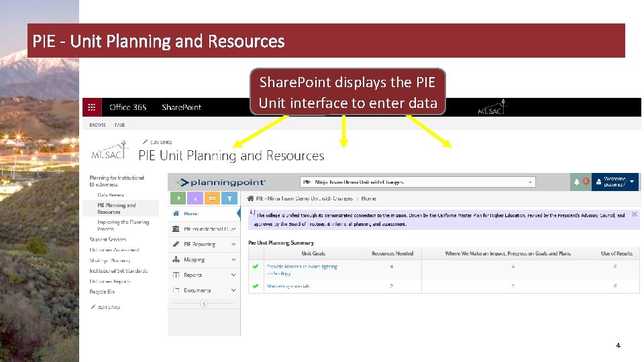
Task: Open Outcomes Reports nav link
Action: coord(110,281)
